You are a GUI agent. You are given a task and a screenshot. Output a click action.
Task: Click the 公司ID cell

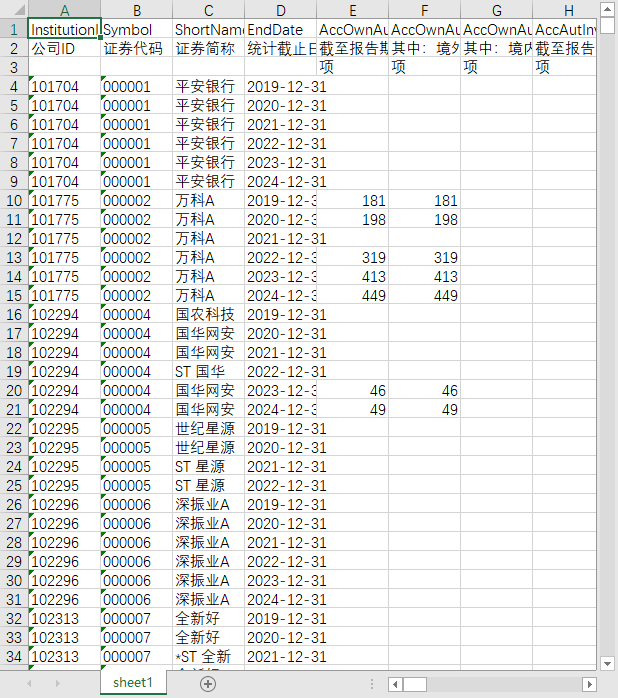tap(65, 48)
